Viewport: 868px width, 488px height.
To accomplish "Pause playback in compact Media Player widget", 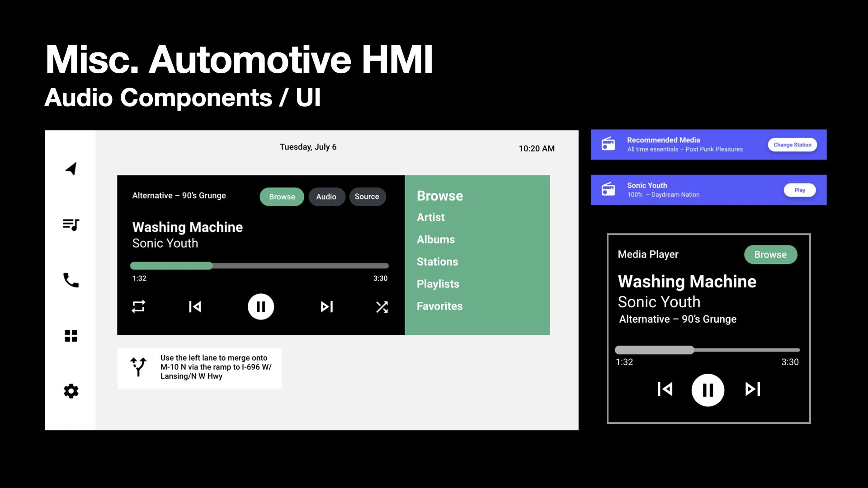I will pos(708,389).
